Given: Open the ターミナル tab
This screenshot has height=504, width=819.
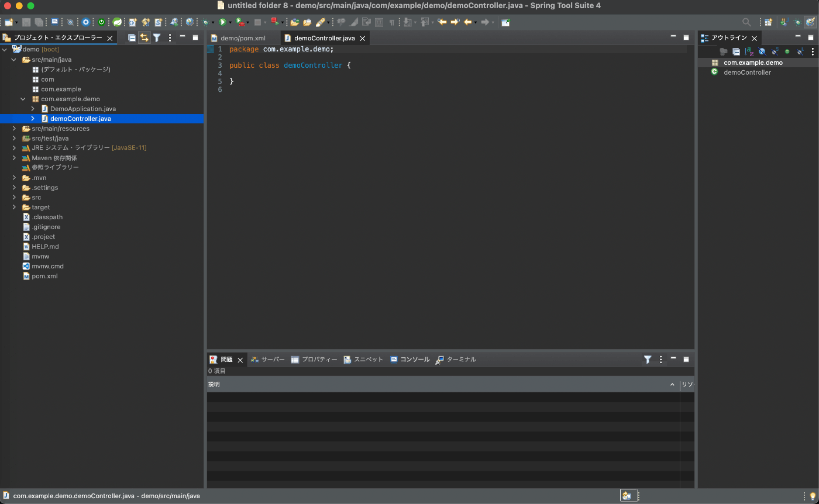Looking at the screenshot, I should tap(456, 360).
